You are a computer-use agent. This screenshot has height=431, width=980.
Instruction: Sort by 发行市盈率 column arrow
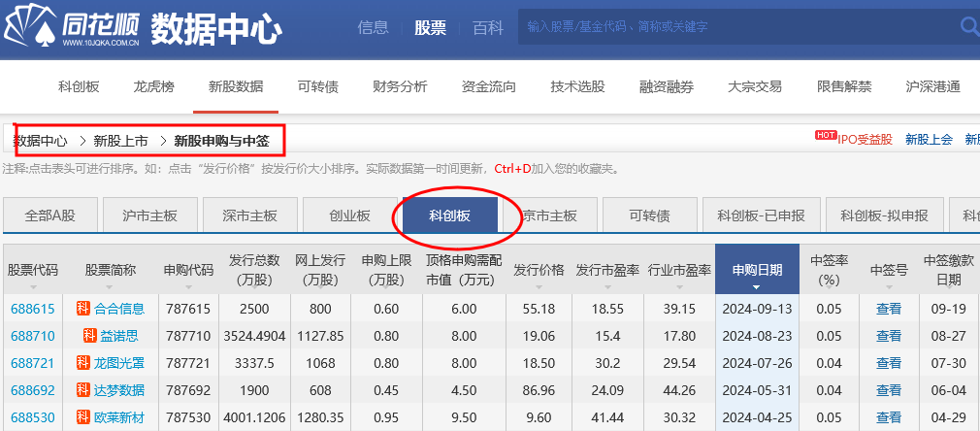point(608,287)
